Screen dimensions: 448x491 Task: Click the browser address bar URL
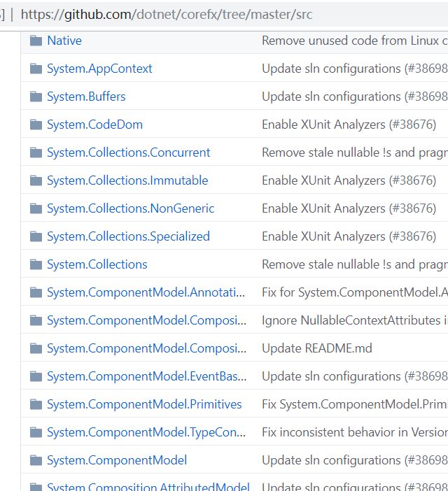coord(167,14)
